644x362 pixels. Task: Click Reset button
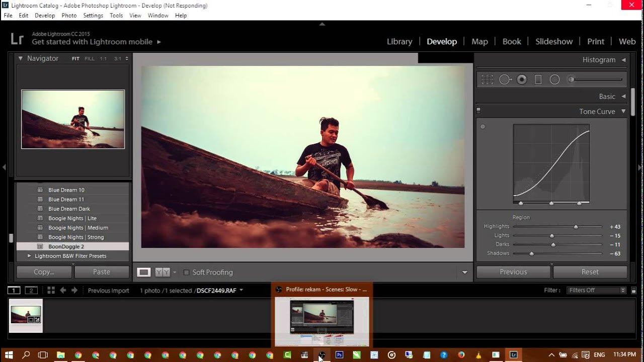click(x=590, y=272)
